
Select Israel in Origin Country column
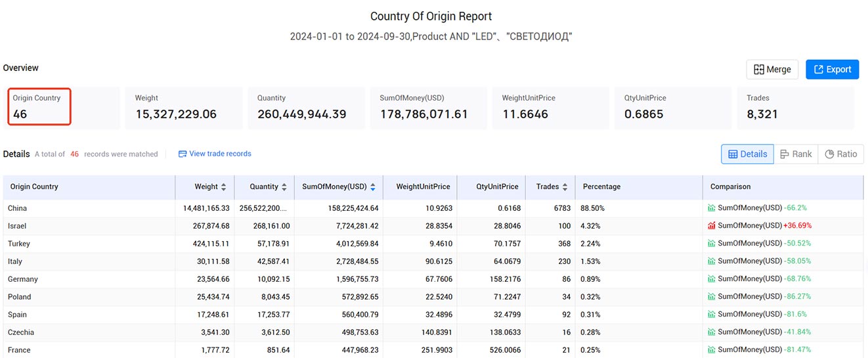click(x=17, y=226)
